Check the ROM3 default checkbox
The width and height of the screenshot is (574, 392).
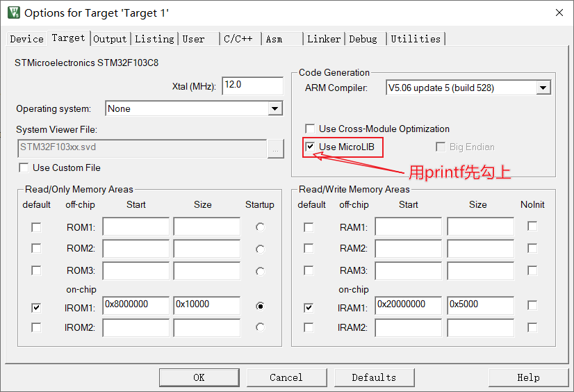click(x=36, y=270)
